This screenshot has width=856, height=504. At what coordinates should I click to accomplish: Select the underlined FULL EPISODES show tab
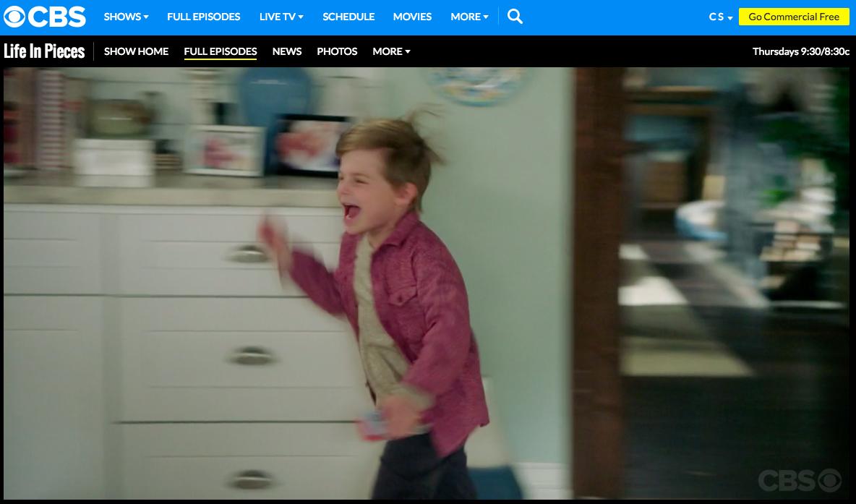click(x=220, y=52)
